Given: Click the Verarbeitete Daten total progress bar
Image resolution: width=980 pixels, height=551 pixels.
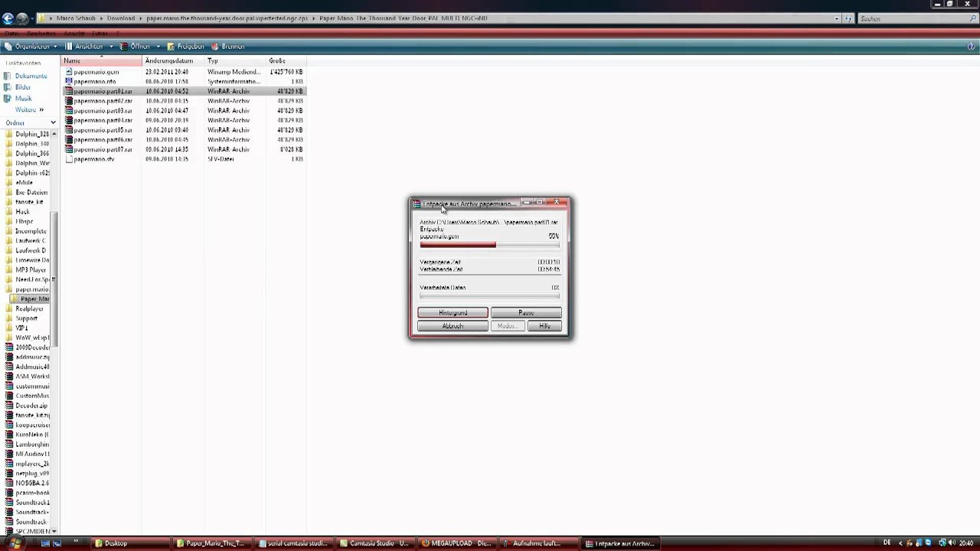Looking at the screenshot, I should click(x=489, y=295).
